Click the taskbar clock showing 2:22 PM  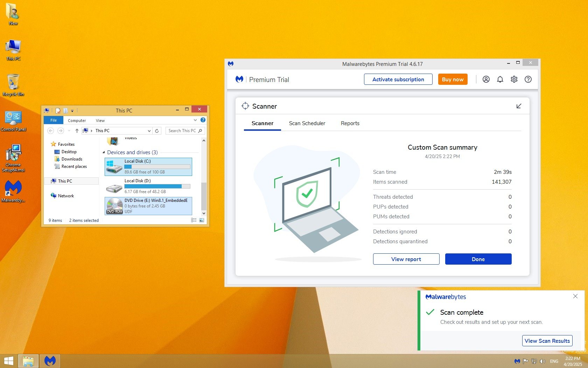click(573, 361)
